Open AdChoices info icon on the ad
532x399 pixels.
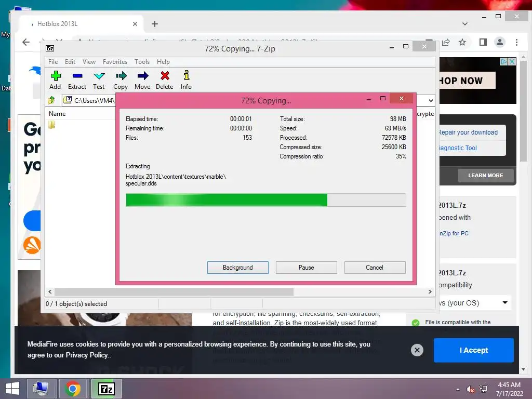504,61
